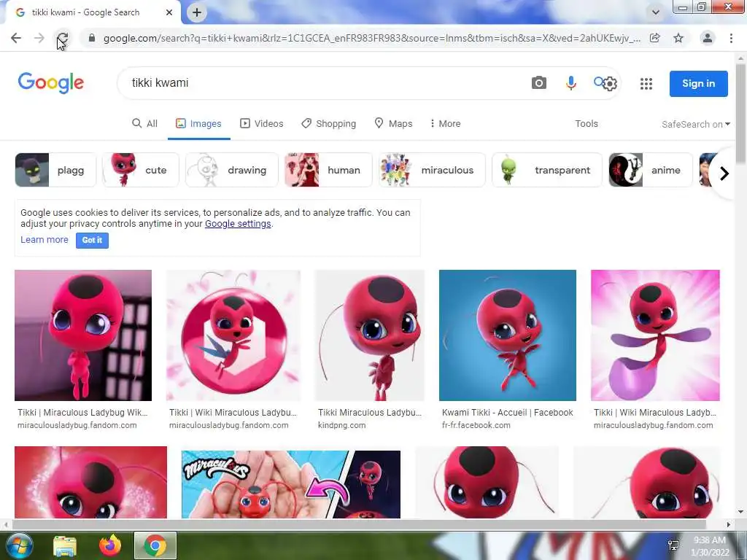Switch to the All results tab
The height and width of the screenshot is (560, 747).
tap(145, 123)
